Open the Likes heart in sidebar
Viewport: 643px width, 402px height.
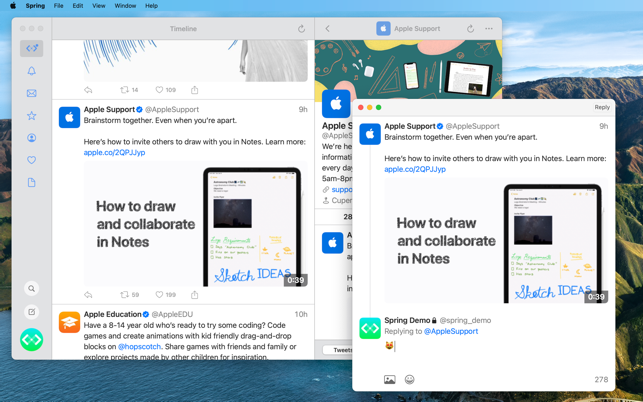(x=32, y=160)
